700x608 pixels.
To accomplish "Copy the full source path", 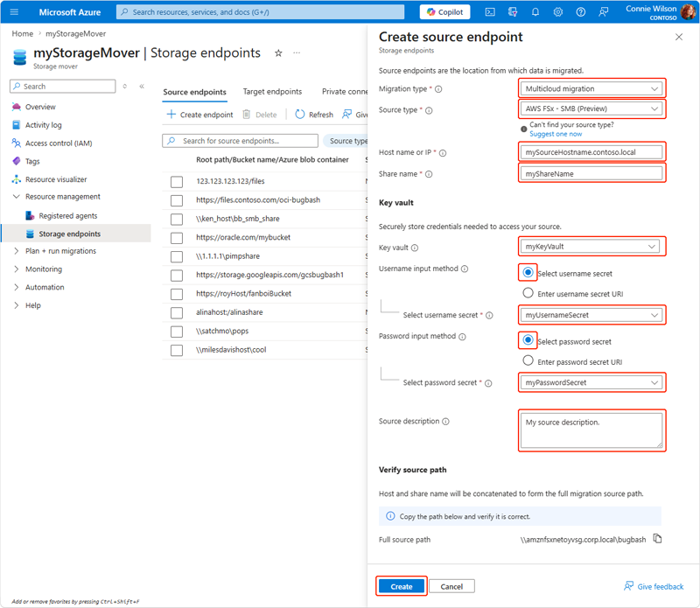I will coord(658,539).
